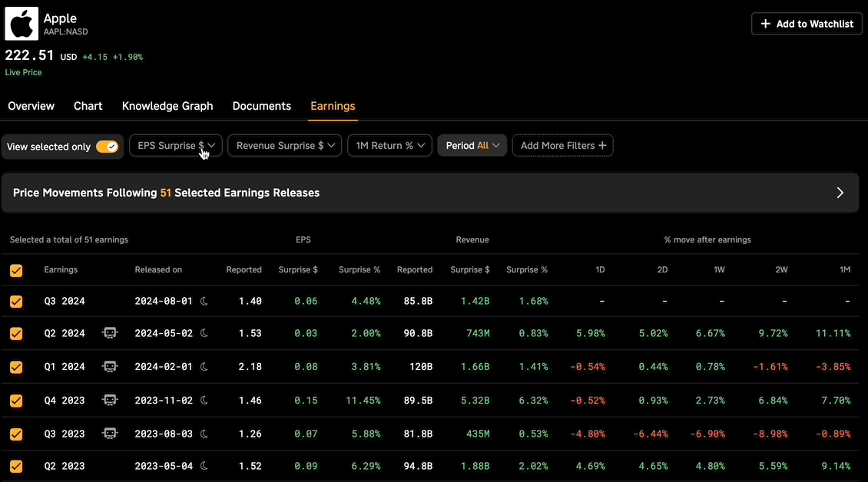Click the 120B reported revenue cell
868x482 pixels.
pyautogui.click(x=421, y=367)
